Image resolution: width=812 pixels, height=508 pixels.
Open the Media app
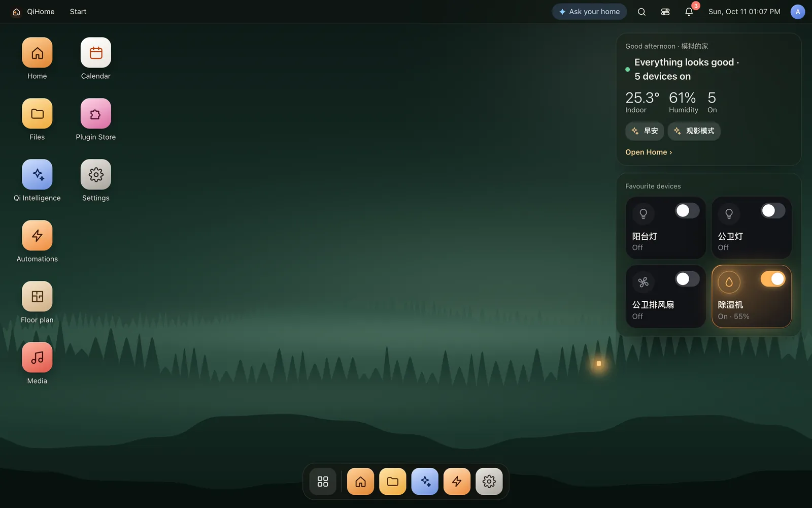(x=37, y=358)
